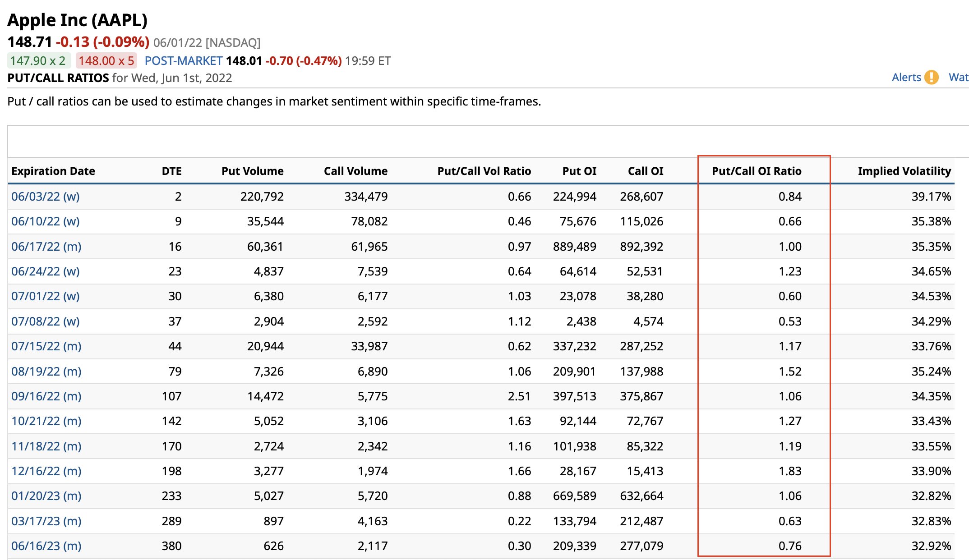Click the DTE column header
969x560 pixels.
(171, 171)
